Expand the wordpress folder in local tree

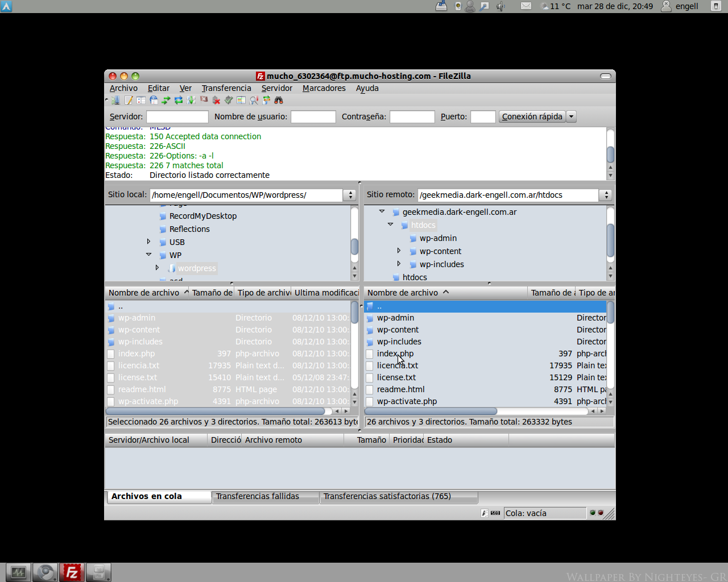tap(157, 268)
